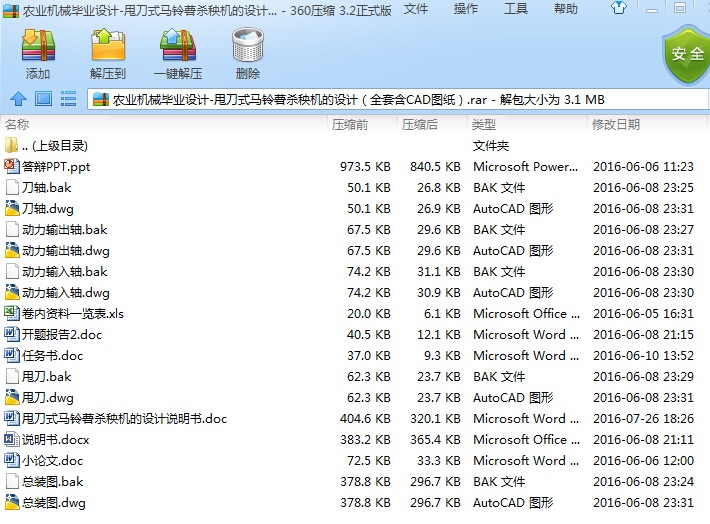Image resolution: width=710 pixels, height=524 pixels.
Task: Click the green 安全 security shield badge
Action: [x=686, y=54]
